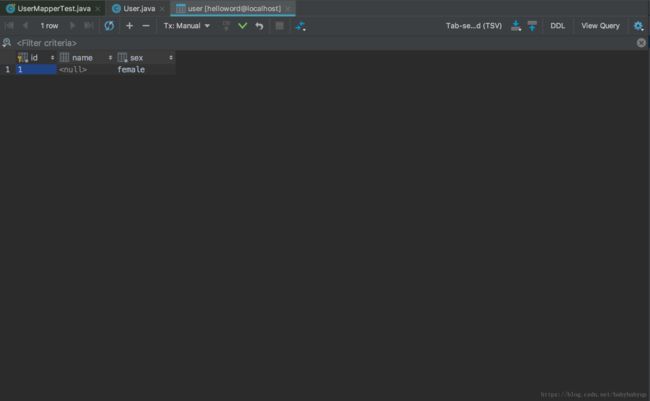This screenshot has height=401, width=650.
Task: Toggle sort arrows on id column
Action: [x=52, y=58]
